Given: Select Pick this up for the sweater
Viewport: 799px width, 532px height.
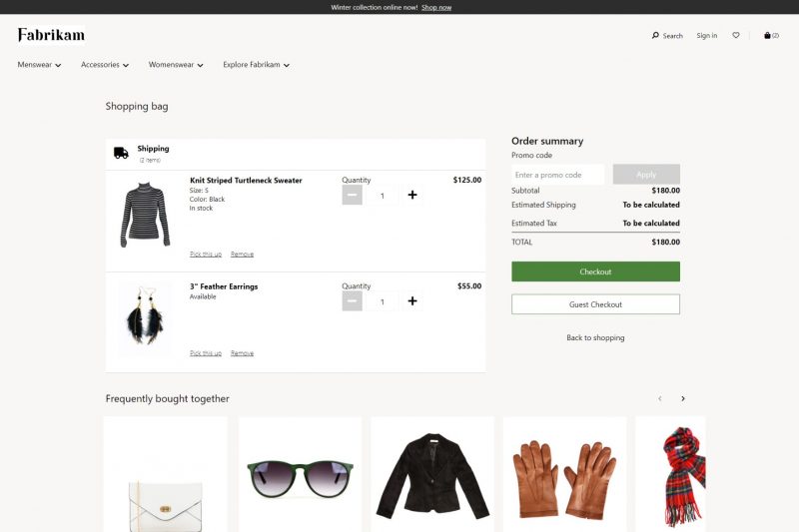Looking at the screenshot, I should [206, 255].
